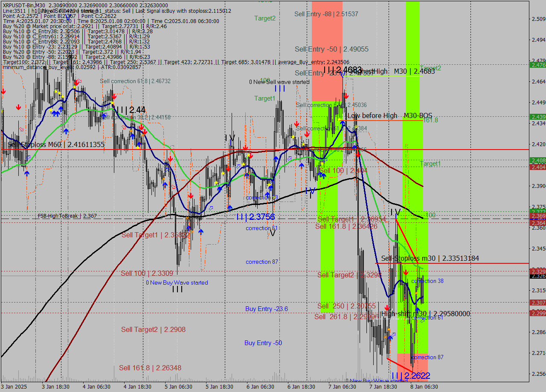Select the FSB-HighToBreak | 2.367 label
This screenshot has height=392, width=546.
pyautogui.click(x=67, y=216)
